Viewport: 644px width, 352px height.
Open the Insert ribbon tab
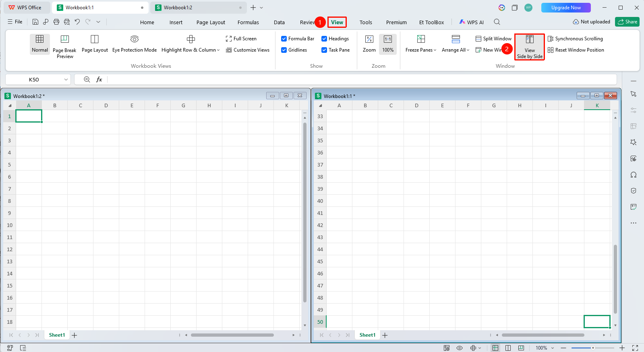(176, 22)
